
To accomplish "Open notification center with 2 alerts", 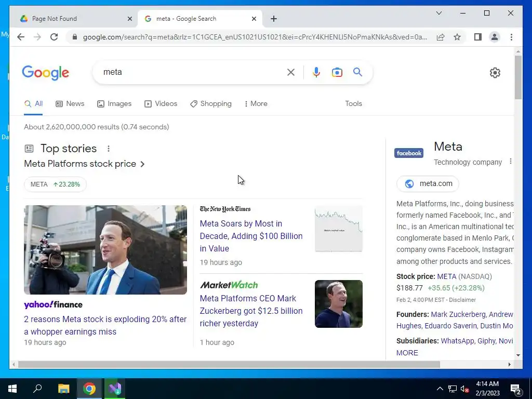I will point(516,389).
